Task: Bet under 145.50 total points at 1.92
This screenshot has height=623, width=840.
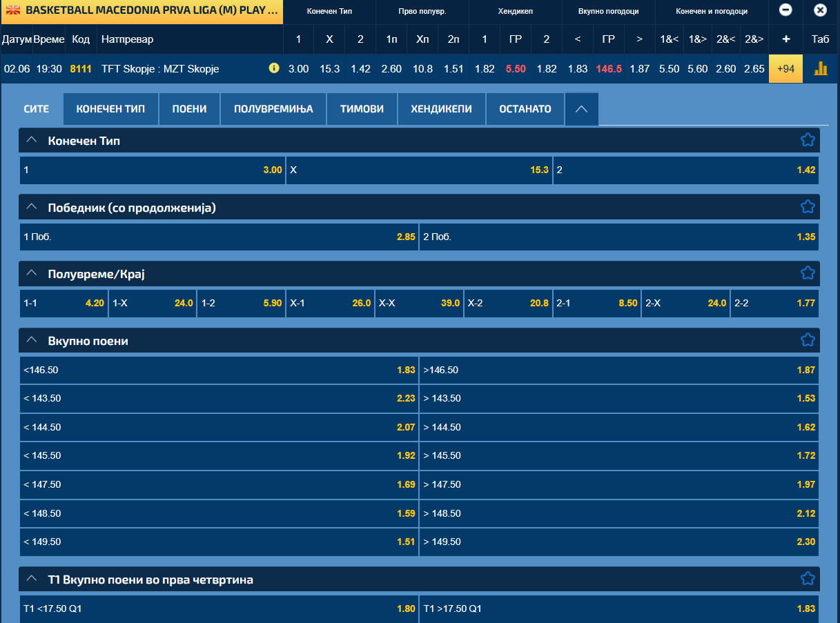Action: [219, 455]
